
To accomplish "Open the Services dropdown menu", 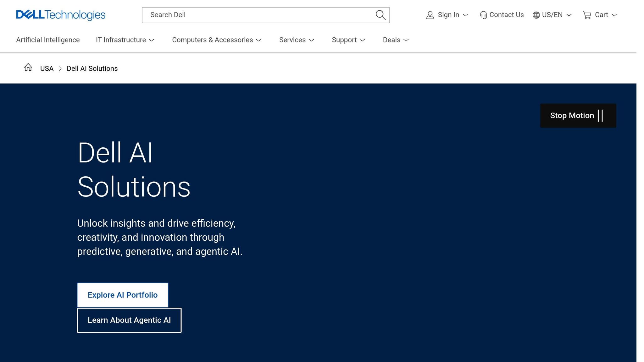I will pos(296,40).
